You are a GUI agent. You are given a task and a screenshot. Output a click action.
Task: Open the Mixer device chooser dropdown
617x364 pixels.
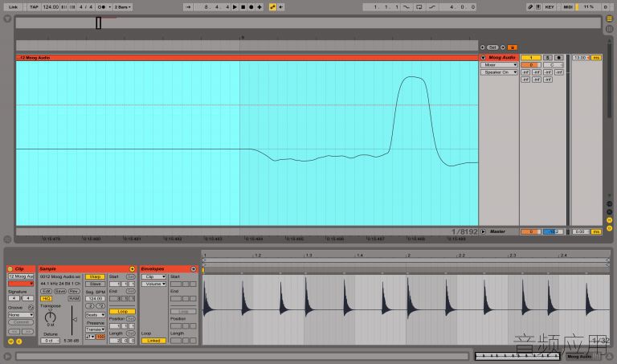tap(499, 65)
